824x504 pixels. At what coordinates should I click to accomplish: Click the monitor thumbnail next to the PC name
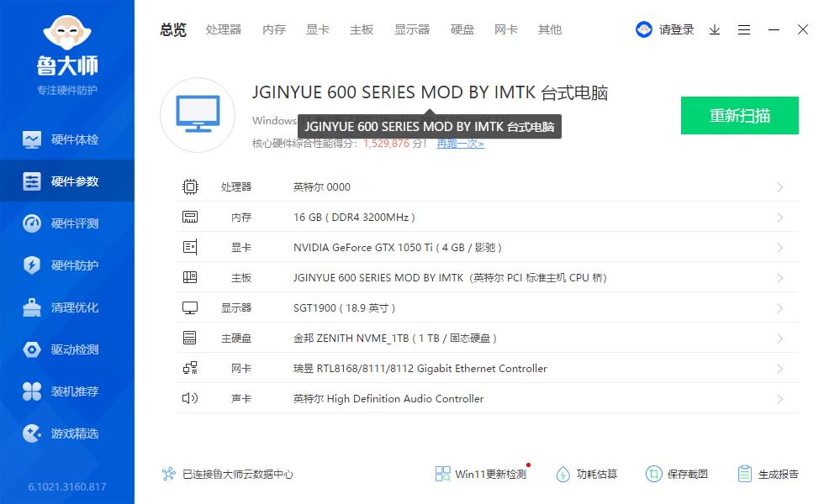click(197, 115)
